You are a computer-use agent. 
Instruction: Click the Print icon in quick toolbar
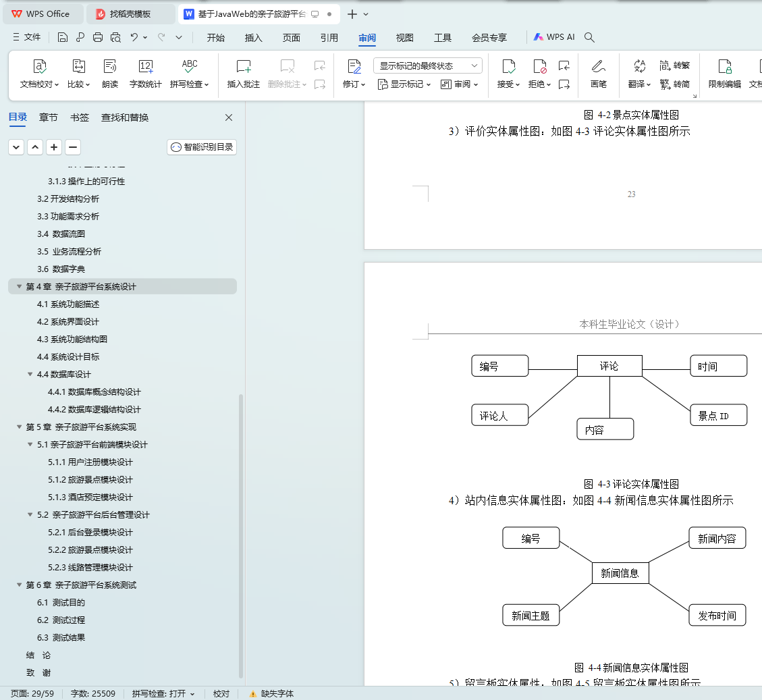pyautogui.click(x=98, y=37)
